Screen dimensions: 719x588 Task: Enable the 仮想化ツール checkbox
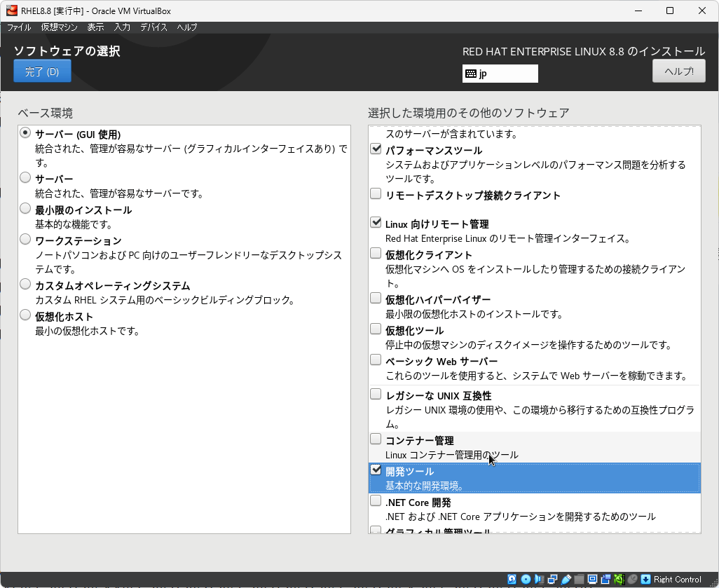[376, 329]
